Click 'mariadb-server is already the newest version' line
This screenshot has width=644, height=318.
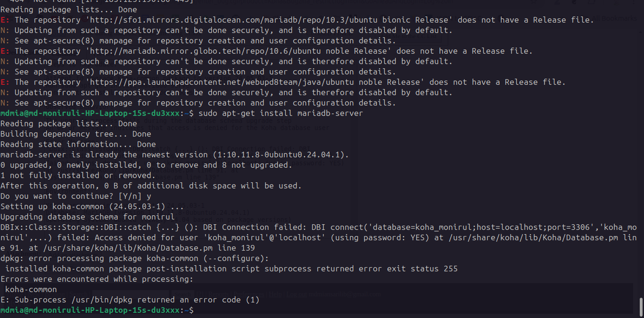(174, 155)
